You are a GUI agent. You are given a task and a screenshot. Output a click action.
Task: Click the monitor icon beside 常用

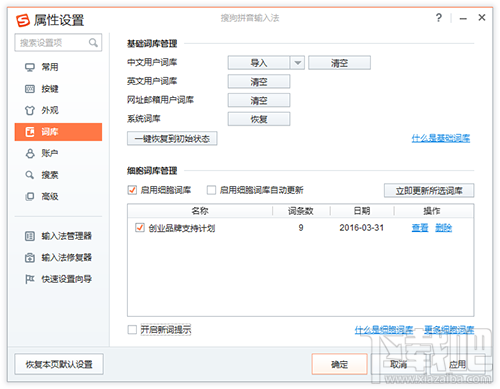(x=30, y=67)
